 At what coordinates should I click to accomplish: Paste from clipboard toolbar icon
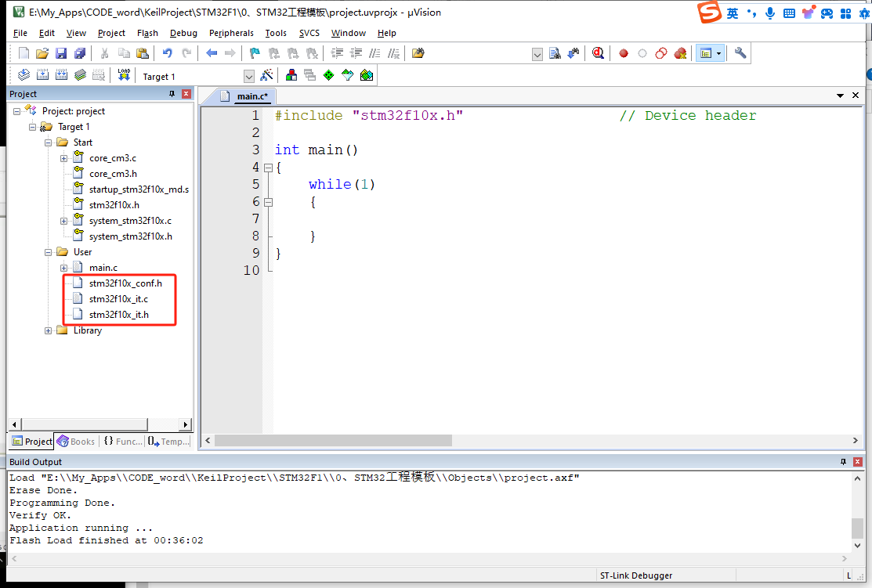pyautogui.click(x=143, y=53)
